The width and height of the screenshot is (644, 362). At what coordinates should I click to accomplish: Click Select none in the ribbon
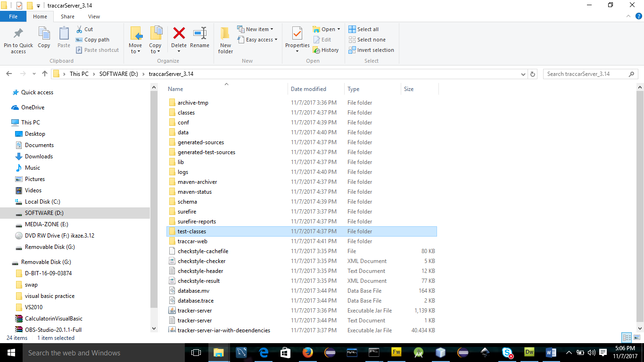(x=367, y=40)
